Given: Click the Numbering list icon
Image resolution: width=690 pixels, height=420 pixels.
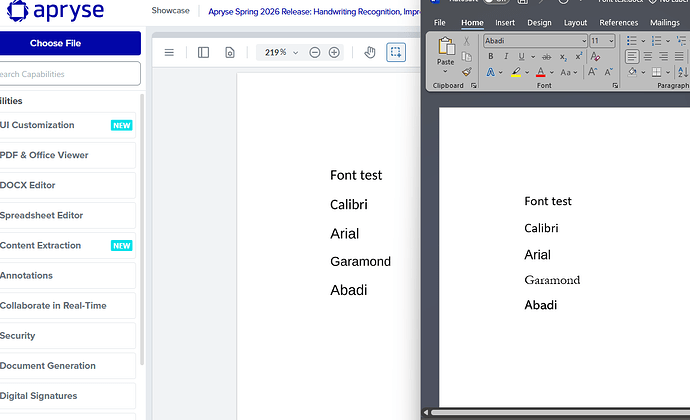Looking at the screenshot, I should coord(657,41).
